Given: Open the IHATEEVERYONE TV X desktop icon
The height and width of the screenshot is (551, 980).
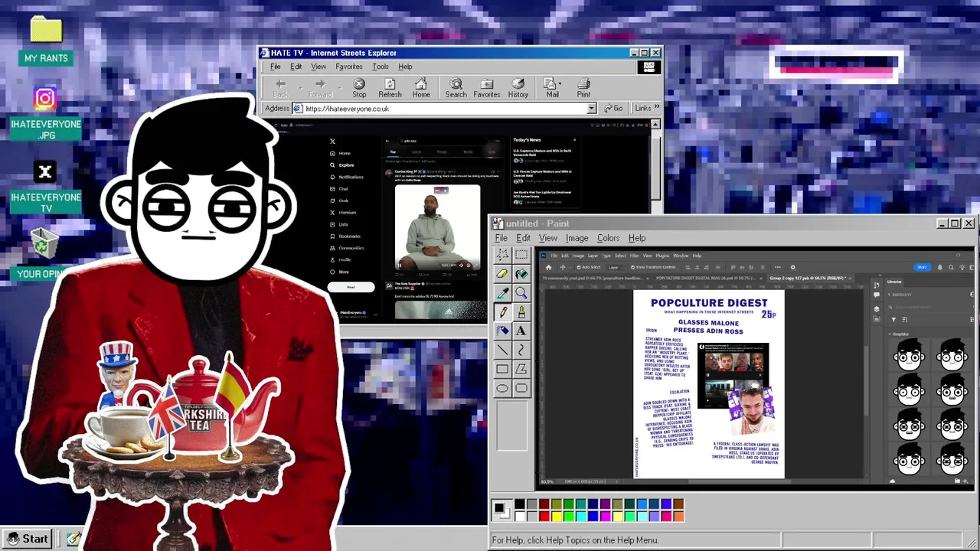Looking at the screenshot, I should (46, 188).
